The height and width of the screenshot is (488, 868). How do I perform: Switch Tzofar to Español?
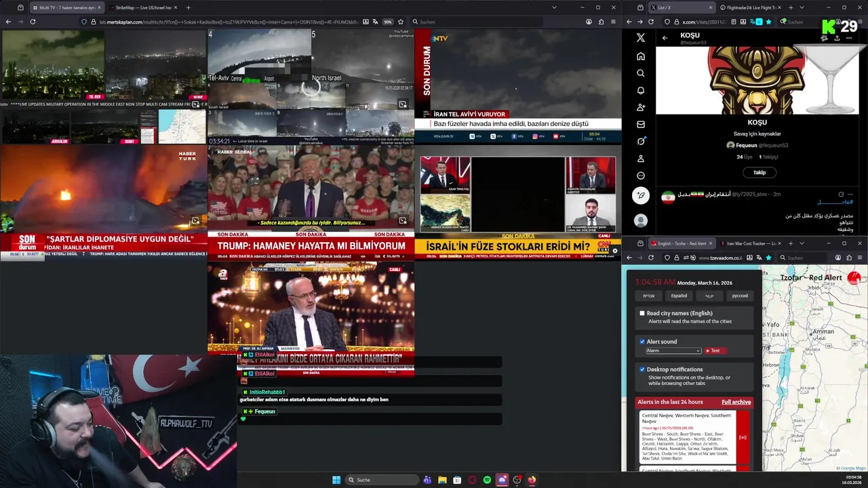point(679,296)
